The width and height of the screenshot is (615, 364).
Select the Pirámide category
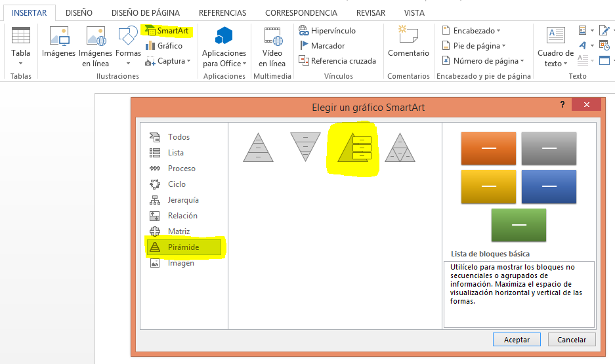(x=184, y=247)
